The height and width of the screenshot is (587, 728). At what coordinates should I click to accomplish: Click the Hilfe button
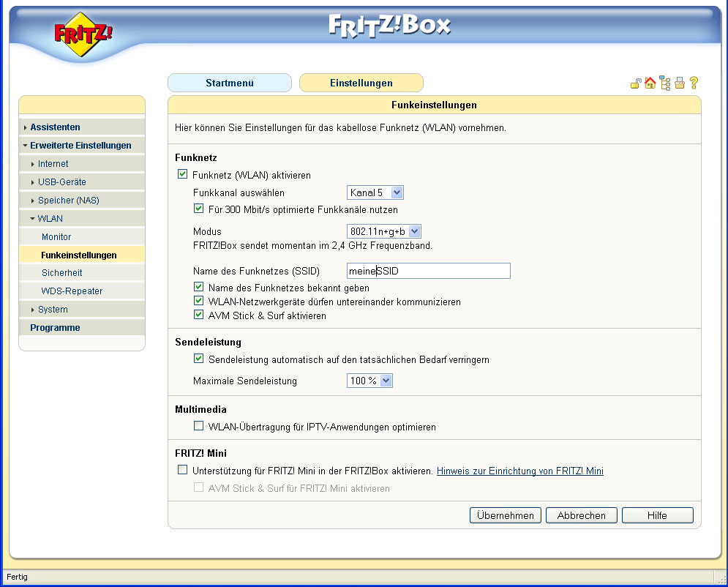(658, 515)
